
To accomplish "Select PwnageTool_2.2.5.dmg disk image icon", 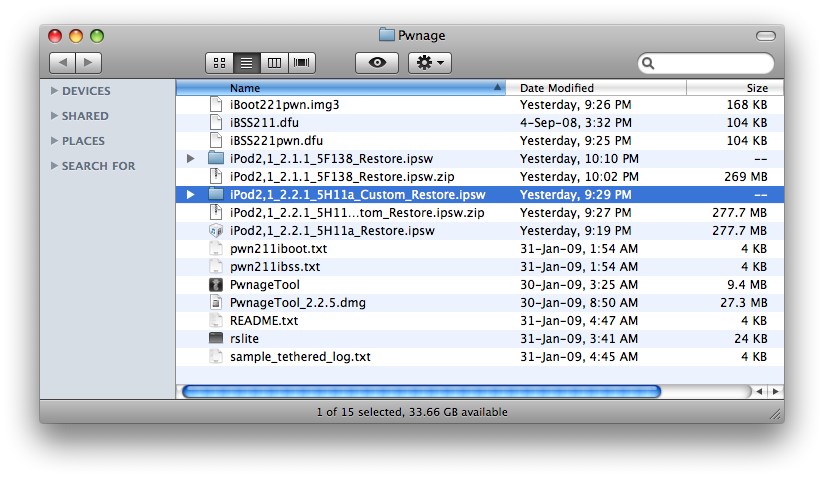I will (216, 303).
